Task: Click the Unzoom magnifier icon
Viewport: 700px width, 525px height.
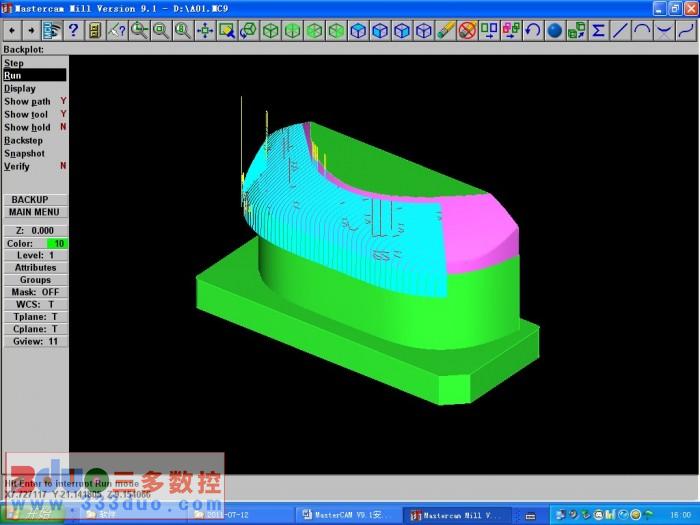Action: pyautogui.click(x=139, y=30)
